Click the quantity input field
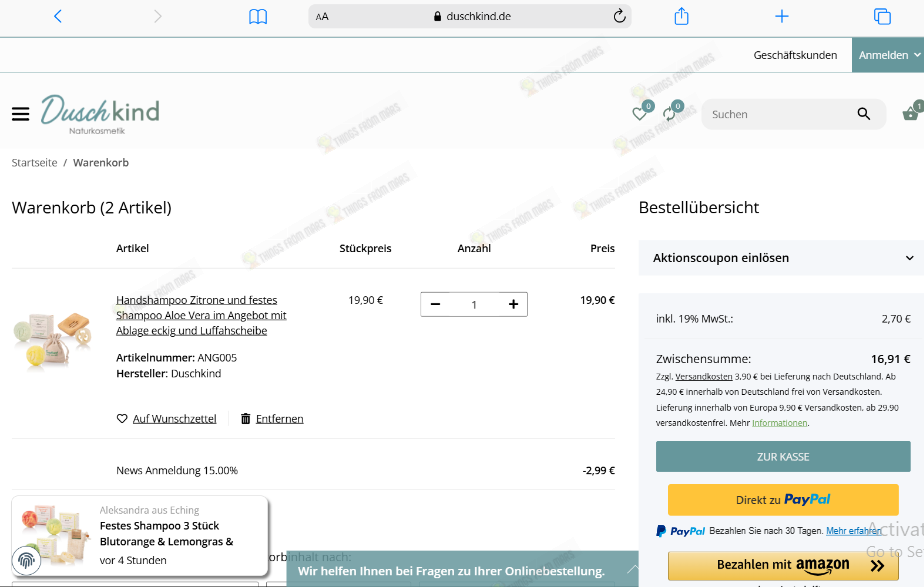The width and height of the screenshot is (924, 587). 473,304
